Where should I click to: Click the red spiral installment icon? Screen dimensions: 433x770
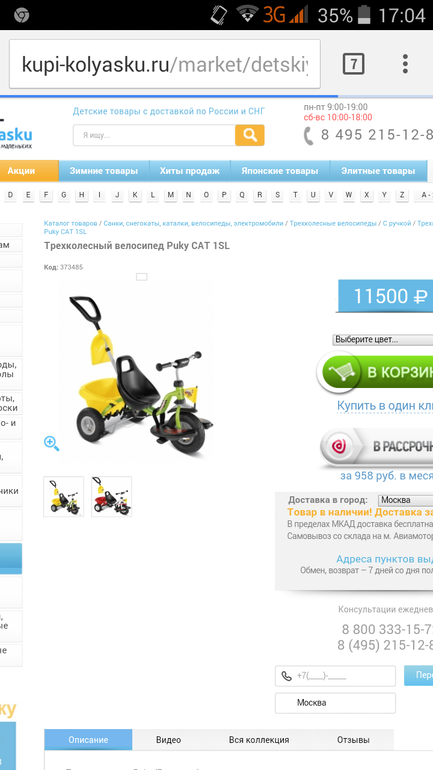(x=339, y=446)
